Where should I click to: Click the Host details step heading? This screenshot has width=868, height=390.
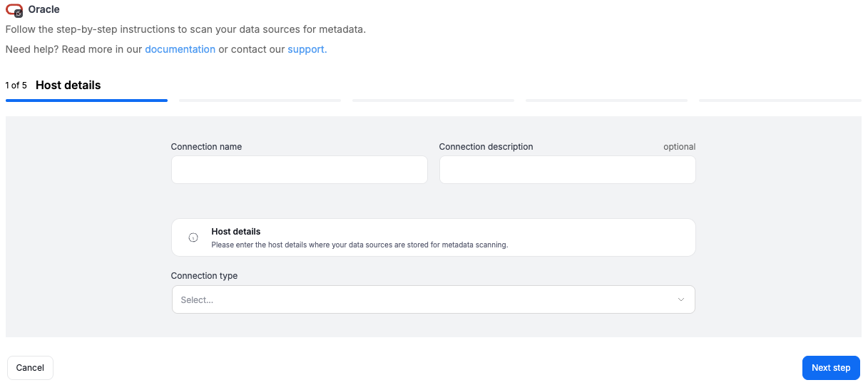tap(68, 85)
